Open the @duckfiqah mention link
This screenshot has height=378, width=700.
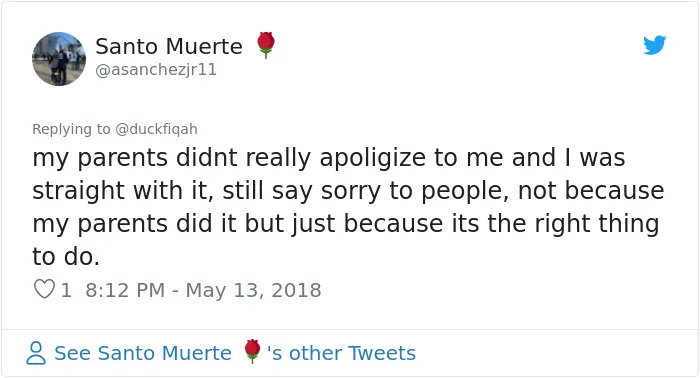[x=156, y=129]
